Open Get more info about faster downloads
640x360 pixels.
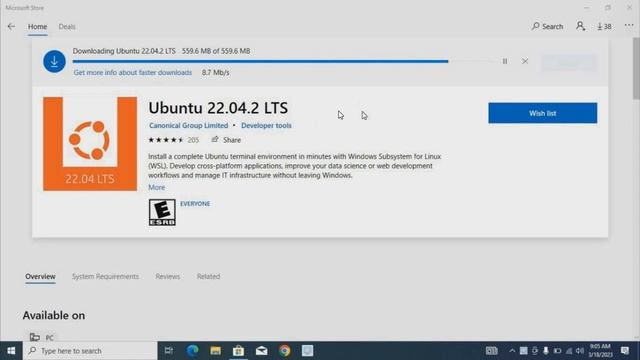133,73
